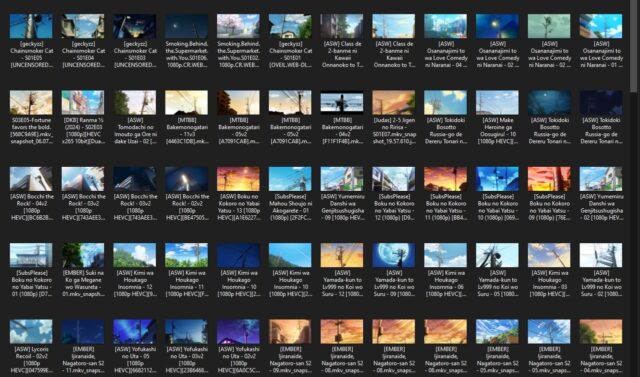Select 2.5 Jigen no Ririsa S01E07 snapshot
Screen dimensions: 640x377
point(393,102)
